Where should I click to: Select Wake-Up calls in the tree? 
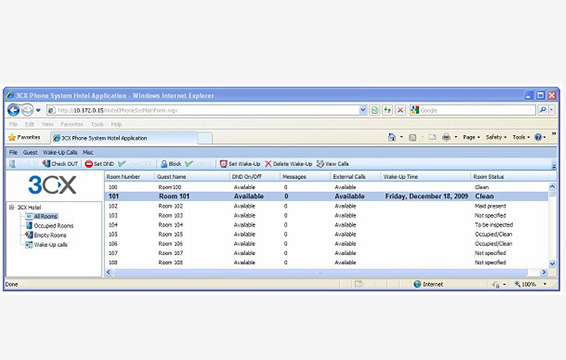(47, 245)
